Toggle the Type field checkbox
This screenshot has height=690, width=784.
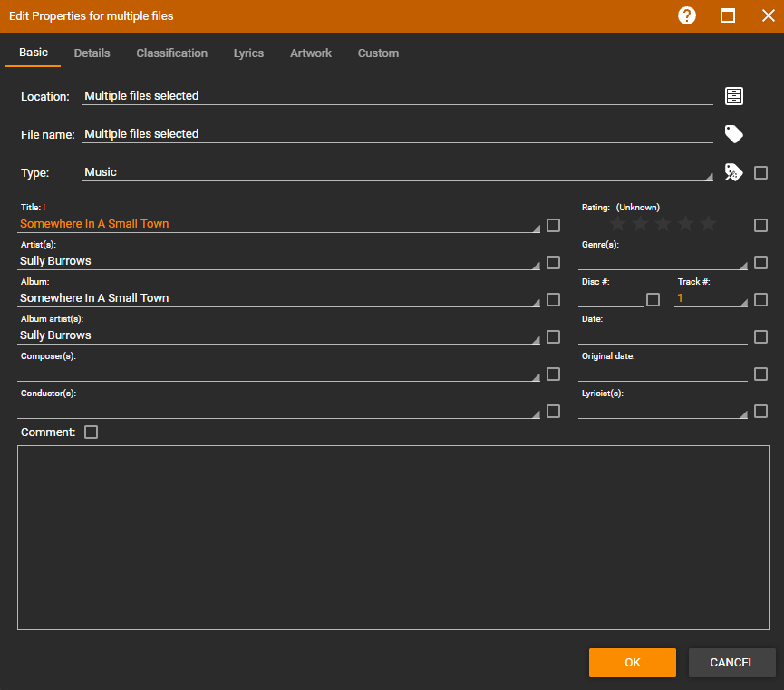[760, 172]
